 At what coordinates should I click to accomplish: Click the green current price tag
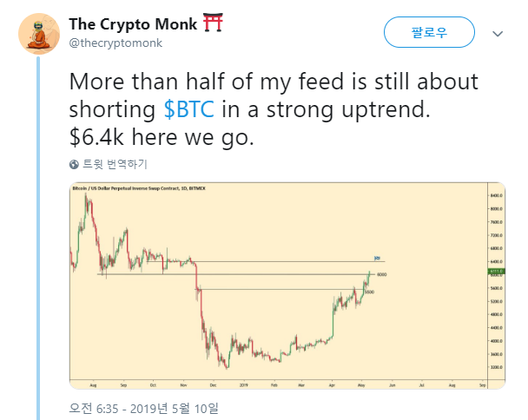click(496, 271)
